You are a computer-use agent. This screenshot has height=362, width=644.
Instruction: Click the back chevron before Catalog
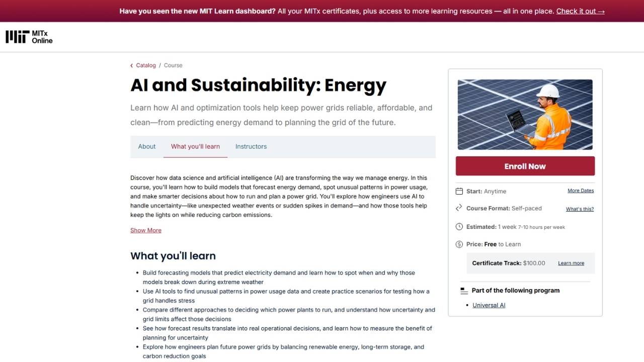132,65
